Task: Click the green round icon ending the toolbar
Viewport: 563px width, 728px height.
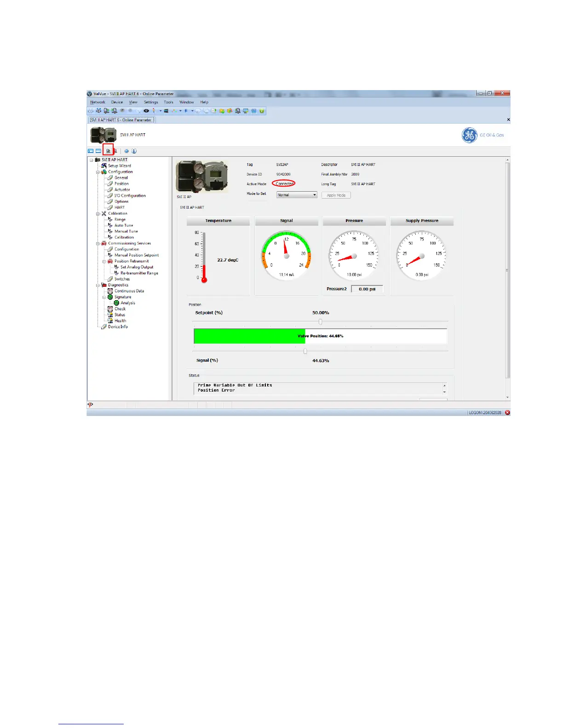Action: point(262,111)
